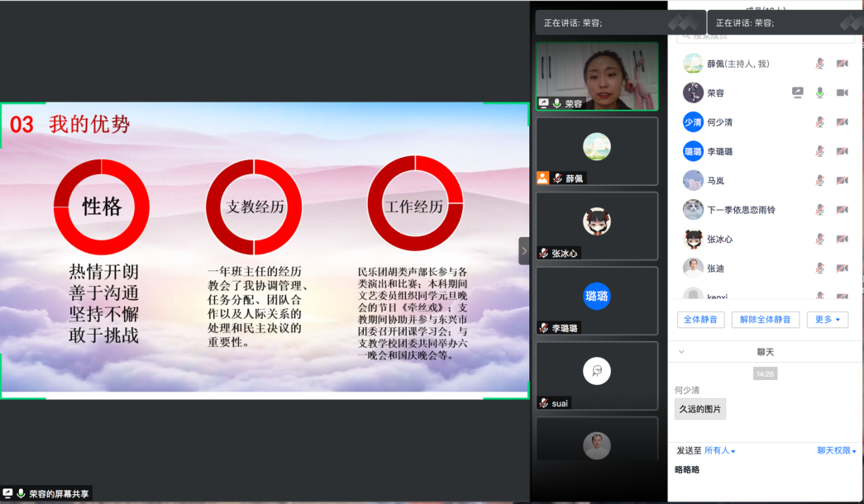
Task: Click the muted mic icon on 李璐璐's tile
Action: coord(544,328)
